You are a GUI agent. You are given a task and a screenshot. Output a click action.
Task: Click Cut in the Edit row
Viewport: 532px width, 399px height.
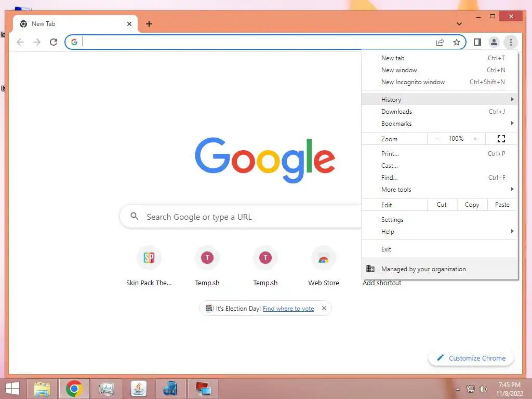pos(442,205)
